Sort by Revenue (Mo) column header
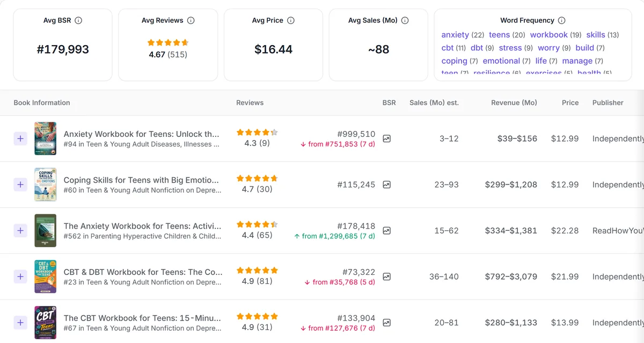This screenshot has height=343, width=644. coord(514,103)
